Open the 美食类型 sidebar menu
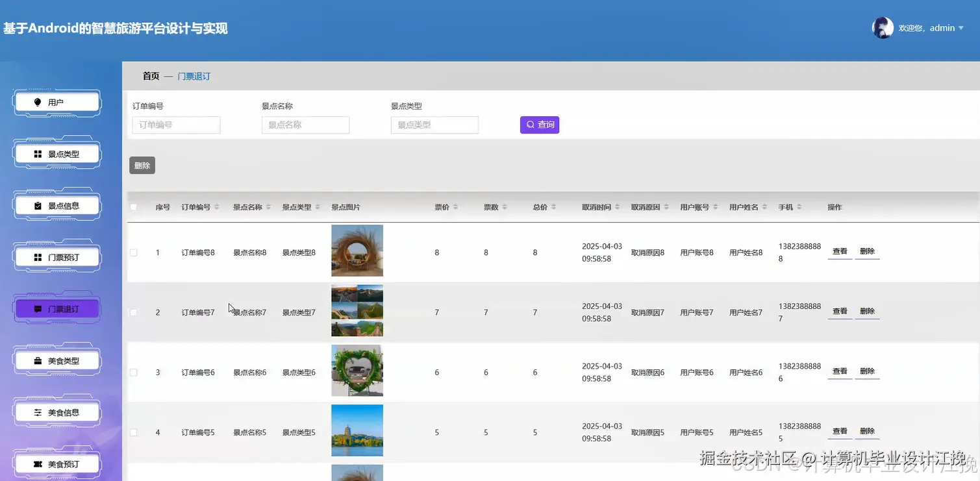The width and height of the screenshot is (980, 481). [x=57, y=360]
